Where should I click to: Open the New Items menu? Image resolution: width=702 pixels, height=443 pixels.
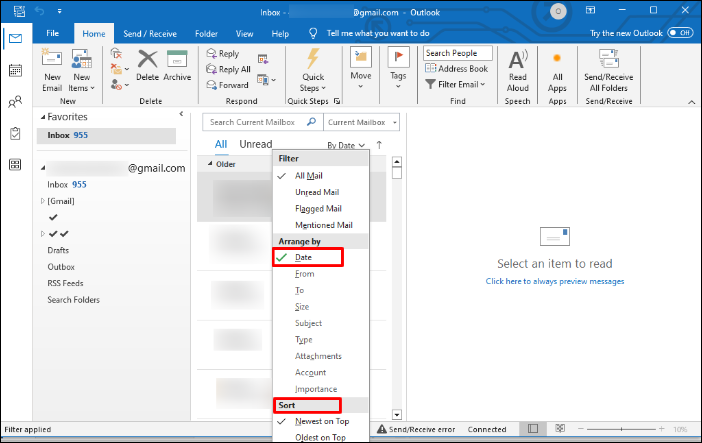tap(81, 70)
